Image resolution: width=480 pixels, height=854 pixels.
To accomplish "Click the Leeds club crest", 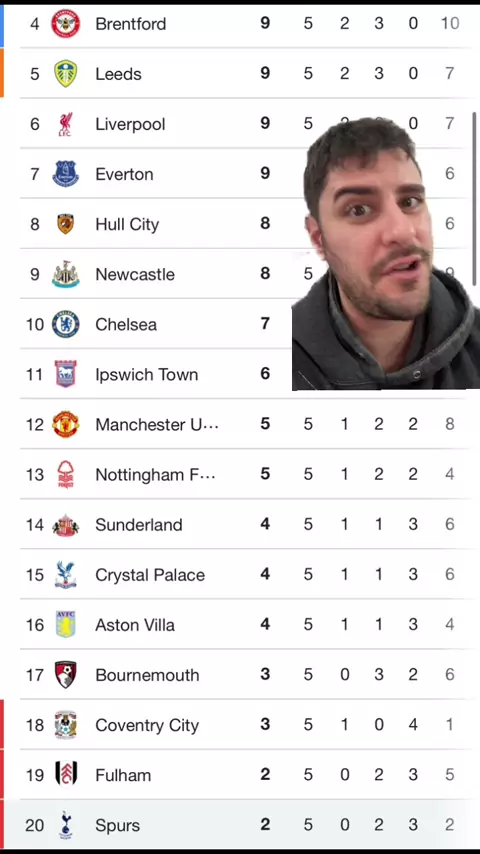I will tap(65, 74).
